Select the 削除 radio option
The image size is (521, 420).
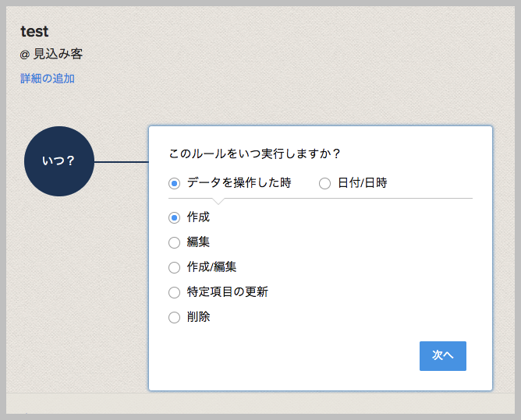[175, 317]
